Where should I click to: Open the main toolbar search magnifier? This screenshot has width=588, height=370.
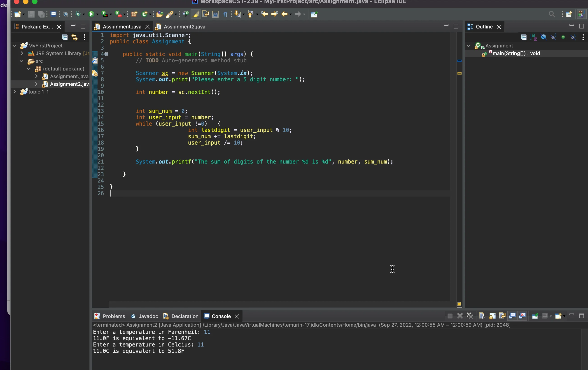pyautogui.click(x=552, y=14)
